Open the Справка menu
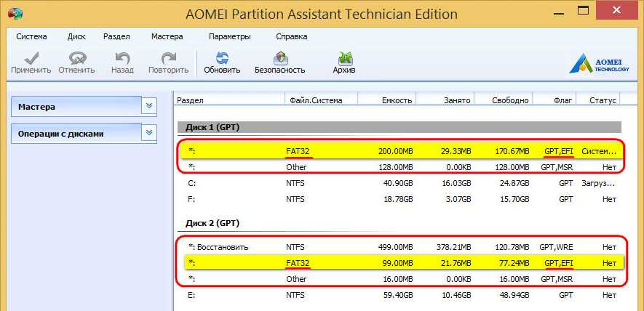Image resolution: width=644 pixels, height=311 pixels. pyautogui.click(x=291, y=36)
